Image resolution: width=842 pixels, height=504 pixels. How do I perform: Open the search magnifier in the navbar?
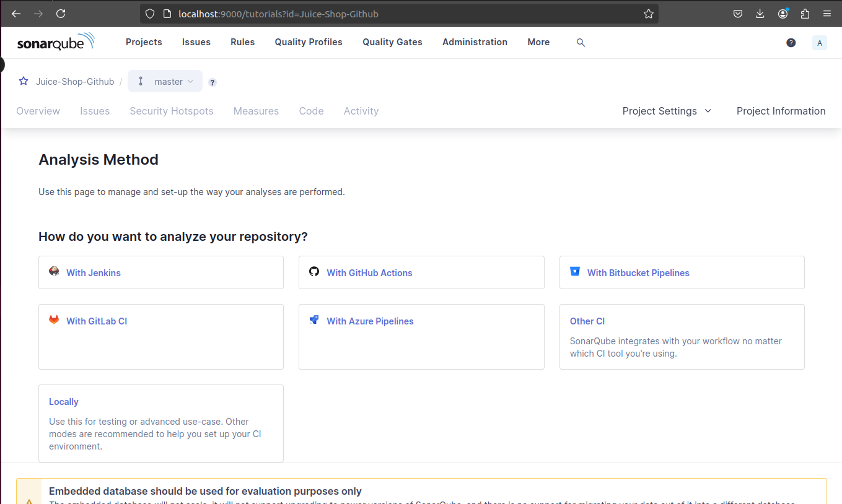581,42
